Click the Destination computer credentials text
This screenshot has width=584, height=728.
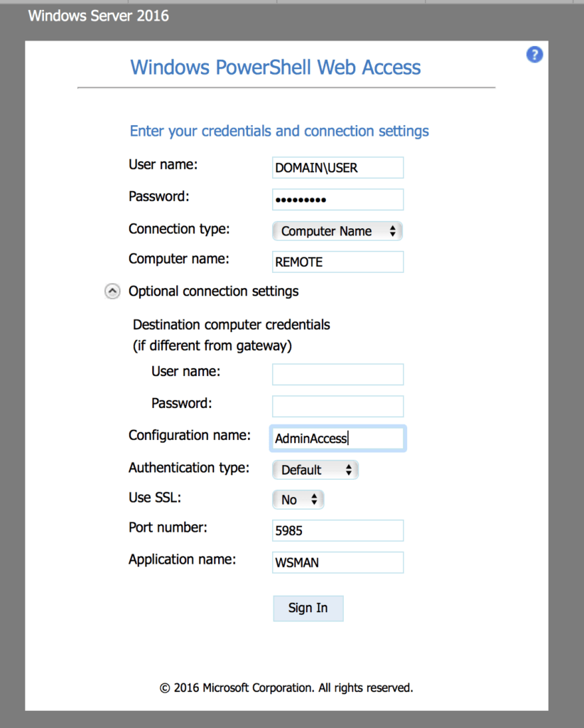click(x=231, y=335)
